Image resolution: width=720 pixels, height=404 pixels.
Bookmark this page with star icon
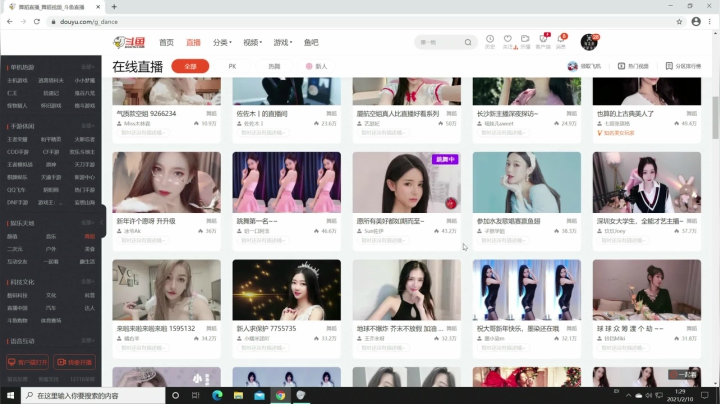click(x=679, y=22)
